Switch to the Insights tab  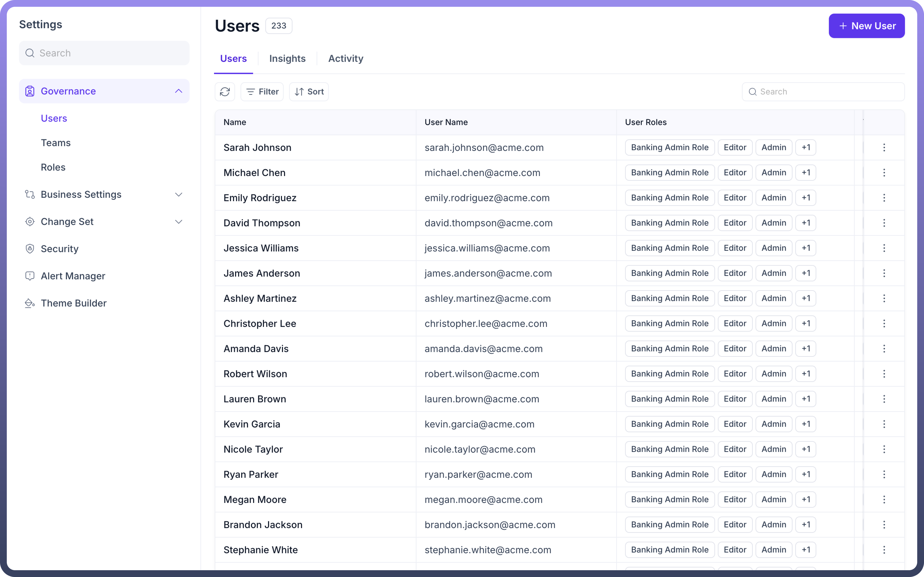tap(287, 58)
